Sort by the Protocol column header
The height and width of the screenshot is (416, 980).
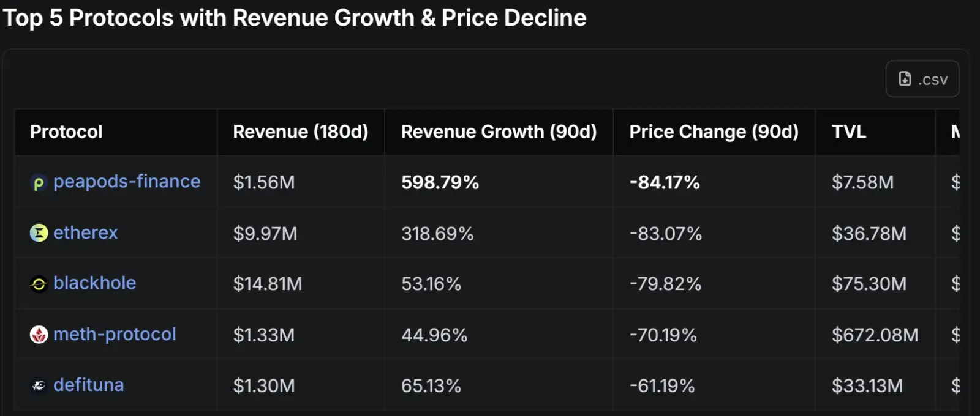coord(66,132)
